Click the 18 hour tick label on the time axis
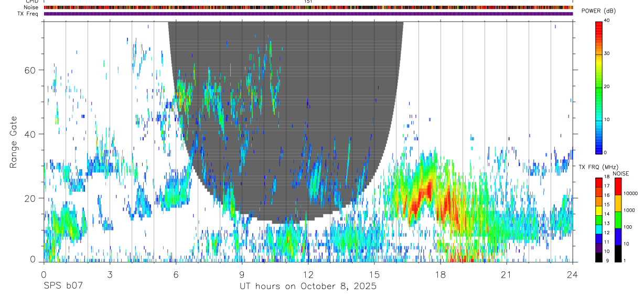 [x=441, y=274]
